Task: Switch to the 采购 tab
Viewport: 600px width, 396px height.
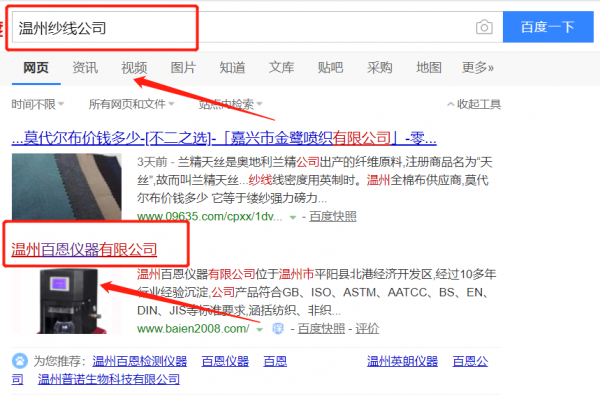Action: [380, 68]
